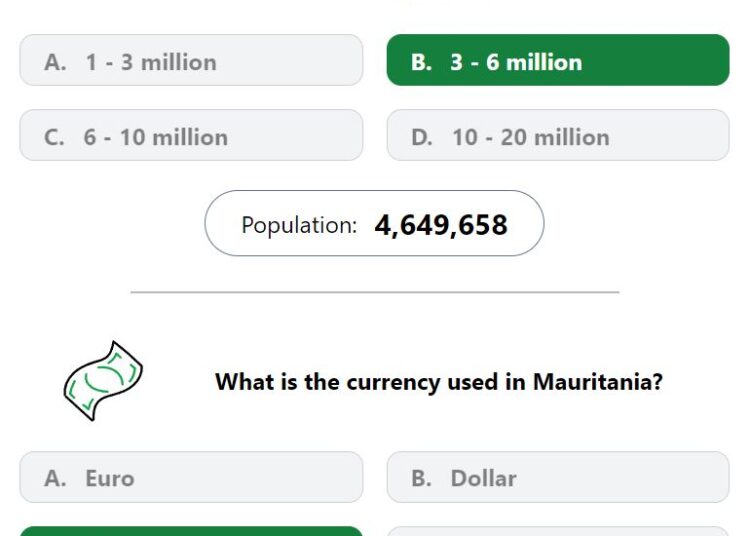Click the population number 4,649,658
Screen dimensions: 750x536
click(x=441, y=225)
